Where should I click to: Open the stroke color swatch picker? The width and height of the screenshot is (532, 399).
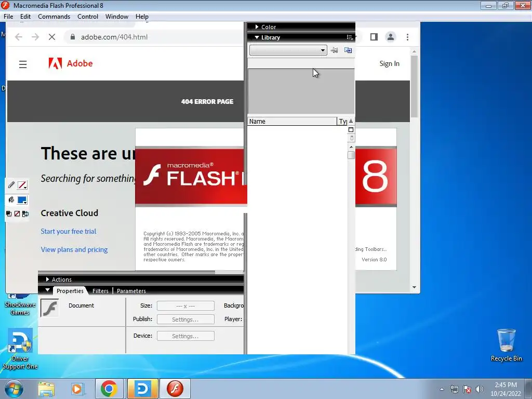22,185
